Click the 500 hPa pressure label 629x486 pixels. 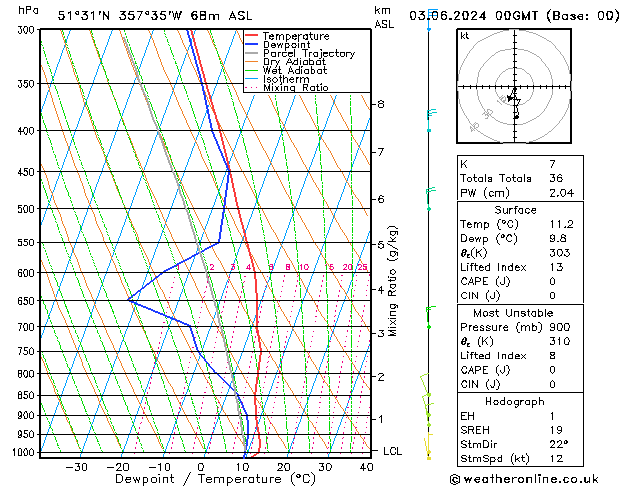tap(28, 209)
